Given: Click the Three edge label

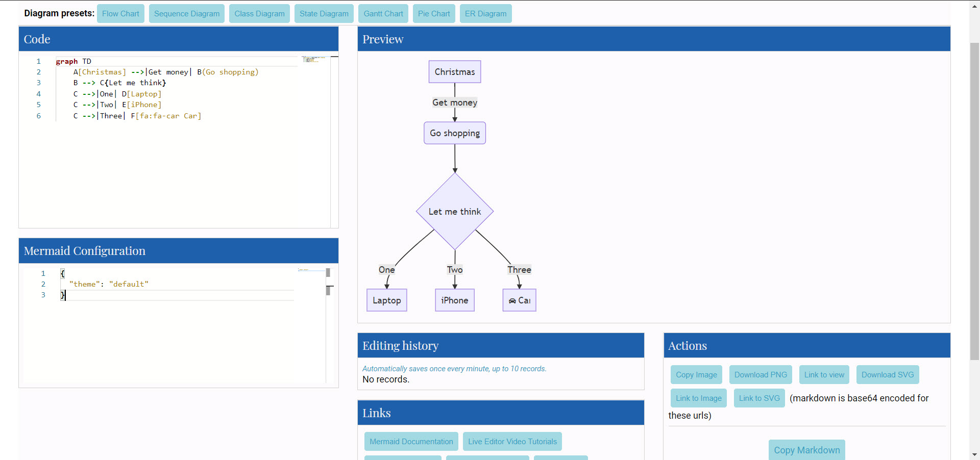Looking at the screenshot, I should [519, 270].
